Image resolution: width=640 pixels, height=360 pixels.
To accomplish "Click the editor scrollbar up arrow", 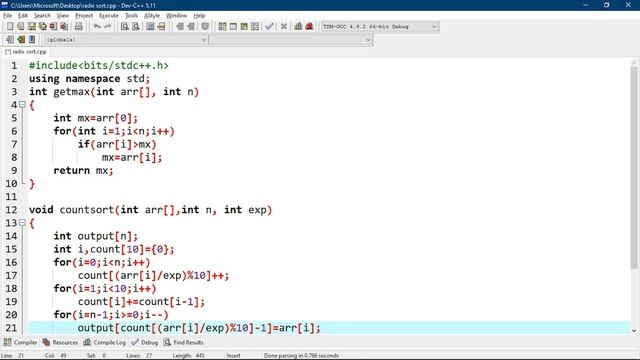I will click(x=634, y=62).
